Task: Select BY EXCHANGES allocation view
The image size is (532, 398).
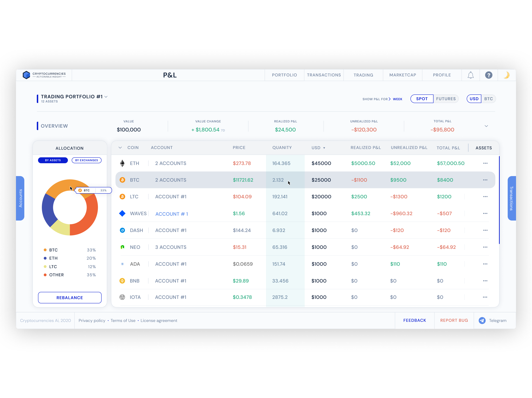Action: [x=86, y=160]
